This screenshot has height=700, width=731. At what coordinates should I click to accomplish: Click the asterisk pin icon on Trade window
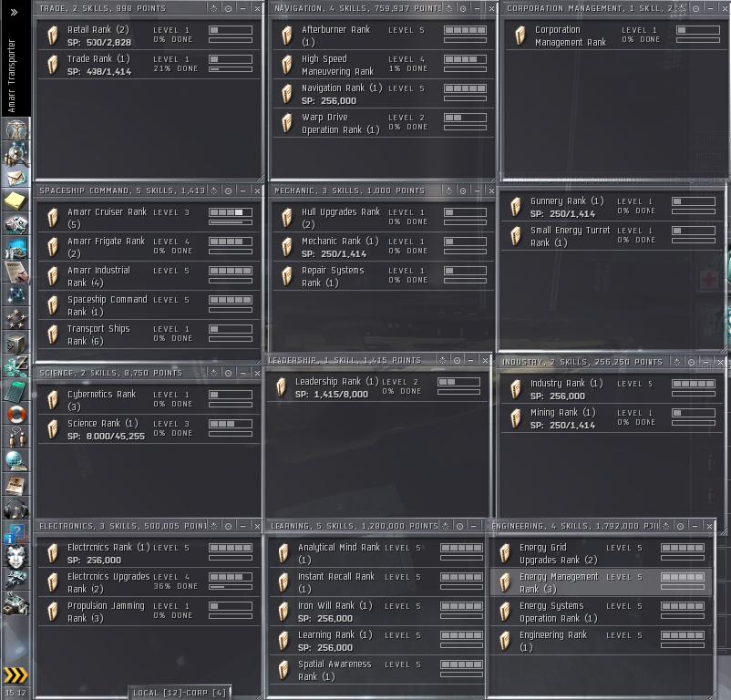(213, 8)
